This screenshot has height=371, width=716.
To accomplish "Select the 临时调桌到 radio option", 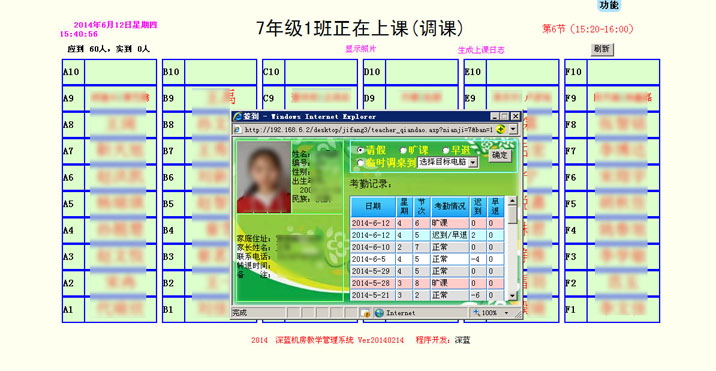I will click(x=360, y=162).
